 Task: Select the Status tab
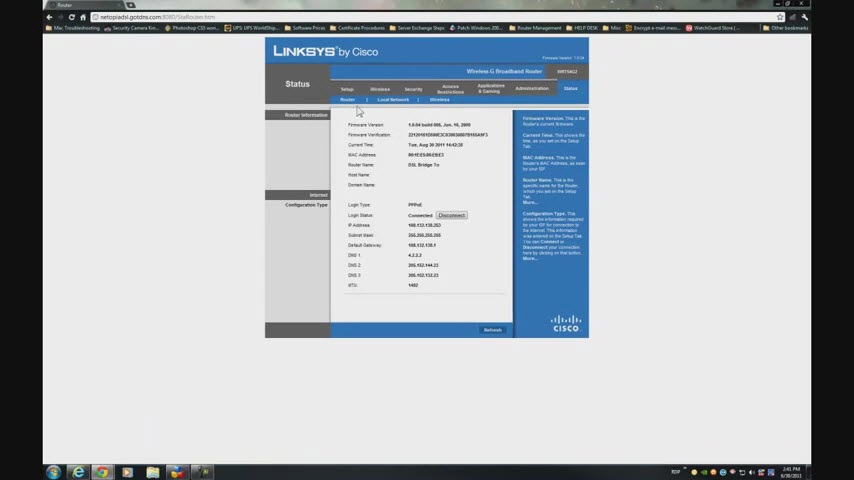point(570,88)
